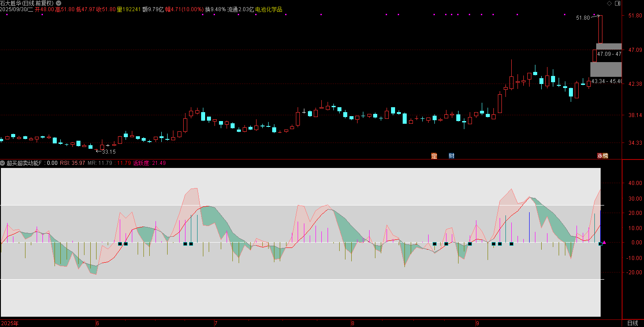The height and width of the screenshot is (327, 644).
Task: Click the -20.00 indicator axis label
Action: [634, 272]
